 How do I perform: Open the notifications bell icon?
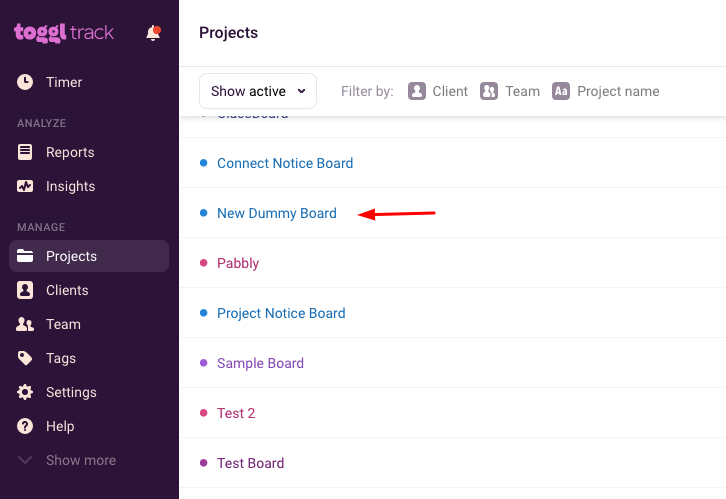153,33
